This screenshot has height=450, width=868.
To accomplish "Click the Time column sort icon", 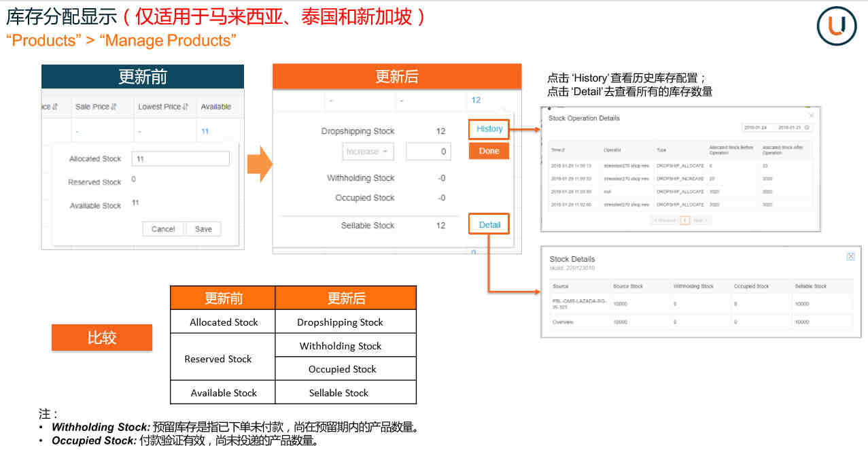I will [x=563, y=150].
